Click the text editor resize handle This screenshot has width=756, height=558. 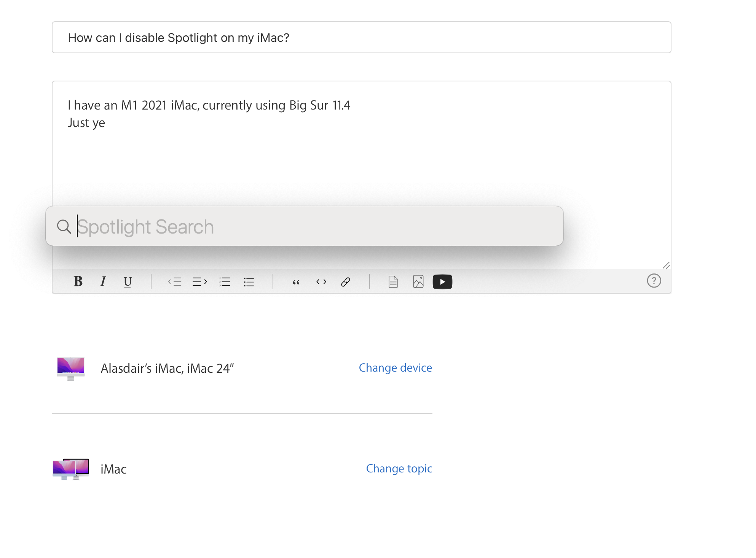coord(666,265)
